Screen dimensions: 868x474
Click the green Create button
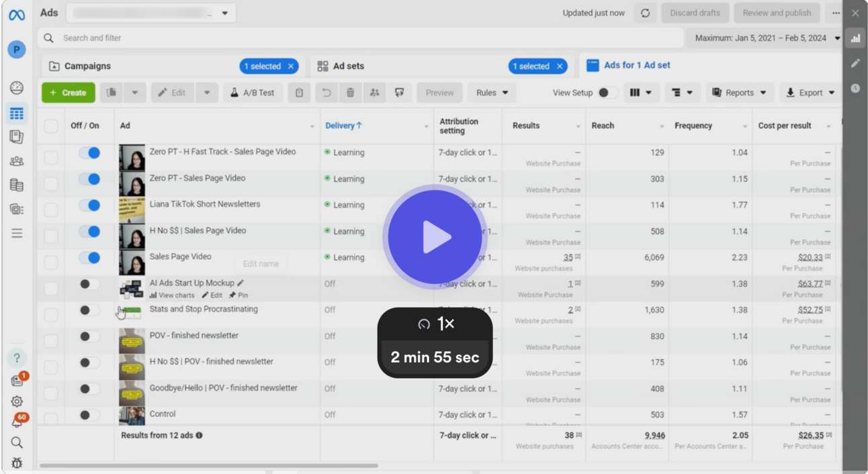[x=68, y=93]
